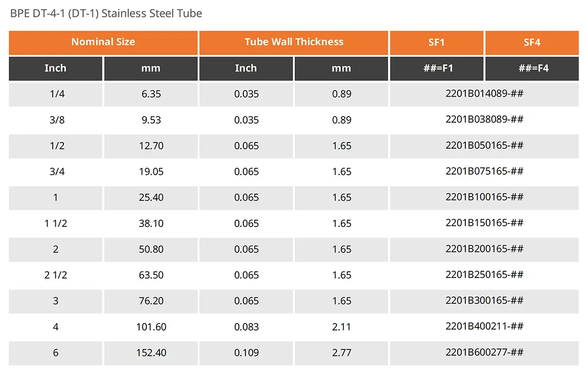Click the 101.60 mm nominal size cell

click(151, 326)
